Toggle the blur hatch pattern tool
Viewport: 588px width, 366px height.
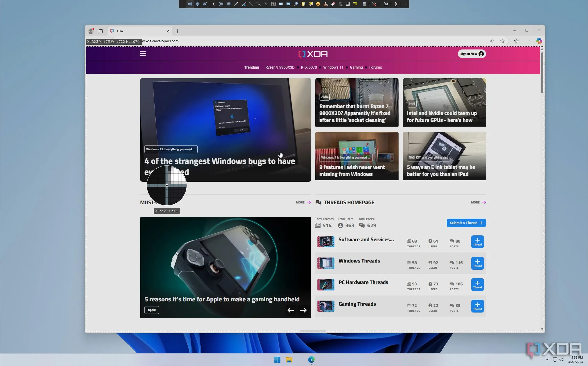[341, 4]
